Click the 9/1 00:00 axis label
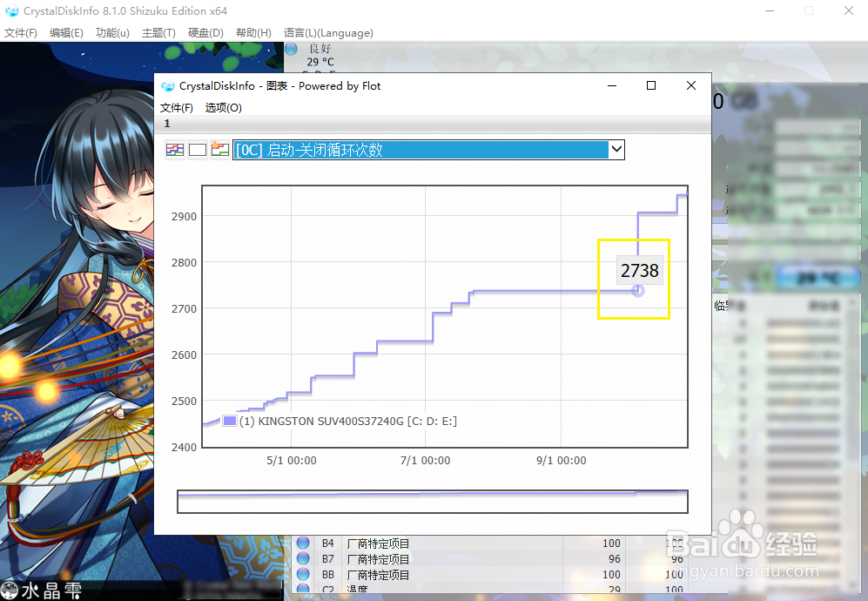868x601 pixels. [x=561, y=460]
